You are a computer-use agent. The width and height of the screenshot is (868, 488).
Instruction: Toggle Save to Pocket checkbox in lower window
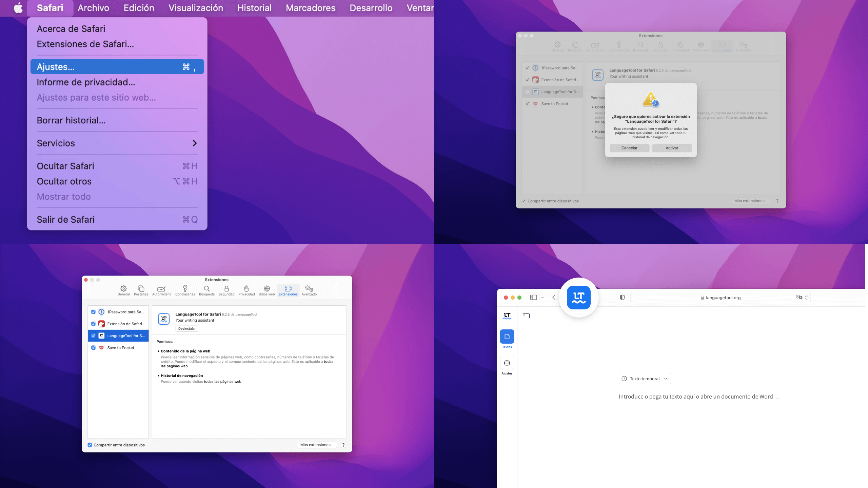(93, 347)
